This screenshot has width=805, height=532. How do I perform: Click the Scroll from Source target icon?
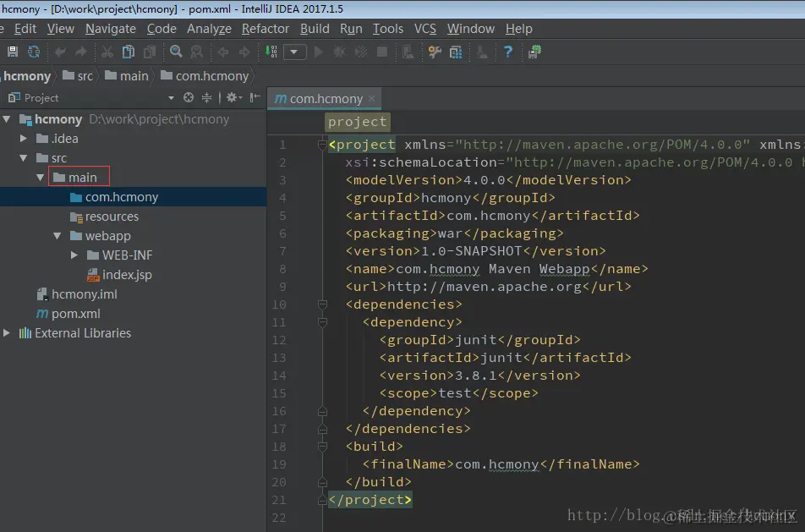tap(189, 97)
